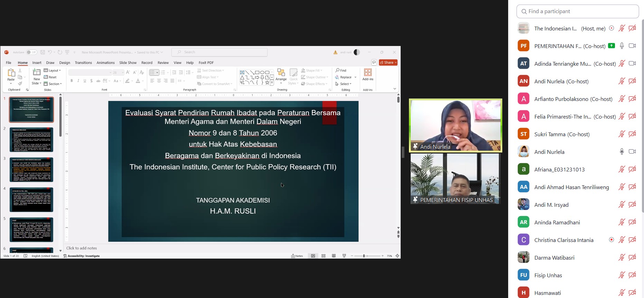Viewport: 644px width, 298px height.
Task: Type in Find a participant field
Action: [581, 11]
